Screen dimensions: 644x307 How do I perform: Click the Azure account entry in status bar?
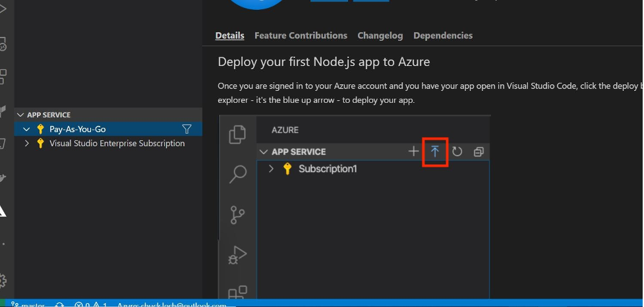[x=171, y=305]
